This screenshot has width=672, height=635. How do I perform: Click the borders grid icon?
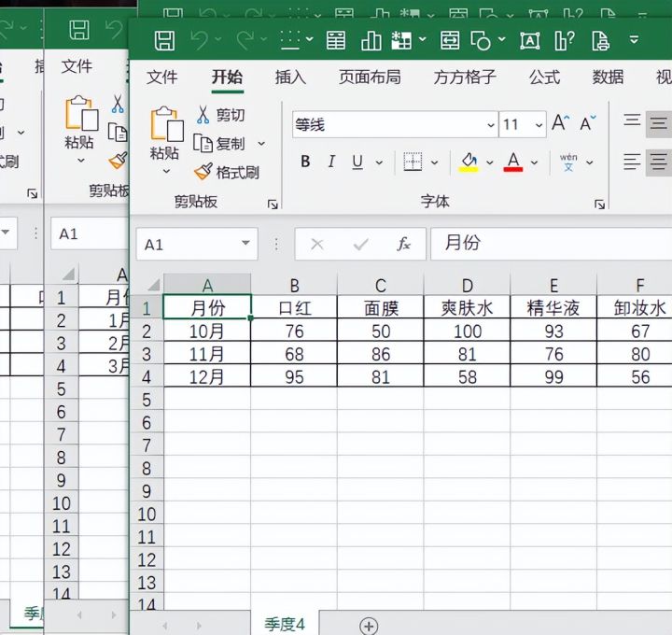click(x=413, y=162)
